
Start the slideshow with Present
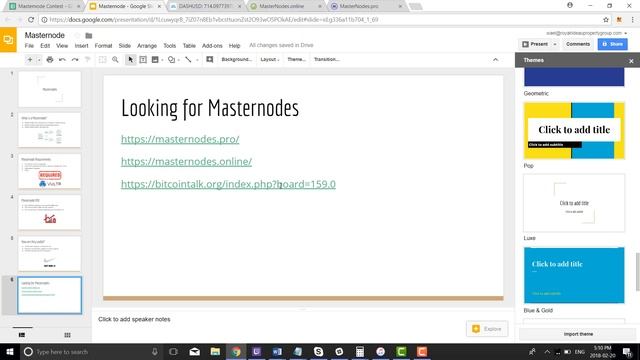(x=535, y=44)
